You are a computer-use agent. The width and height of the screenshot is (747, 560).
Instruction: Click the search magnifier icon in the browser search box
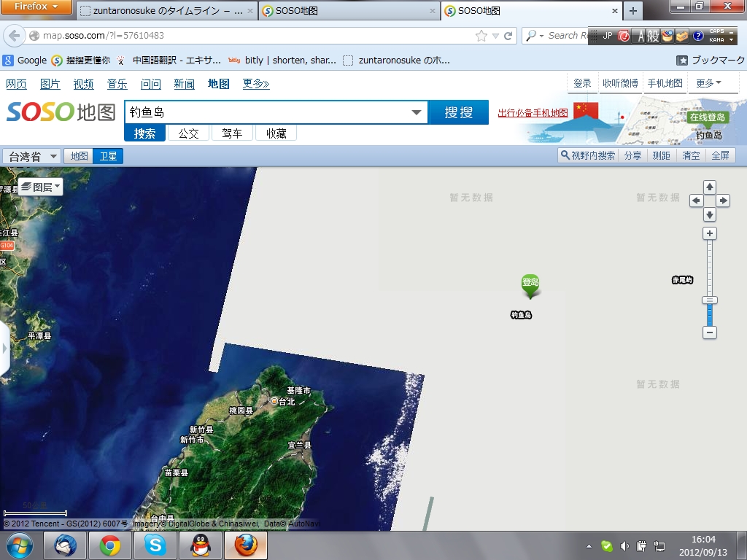(531, 36)
